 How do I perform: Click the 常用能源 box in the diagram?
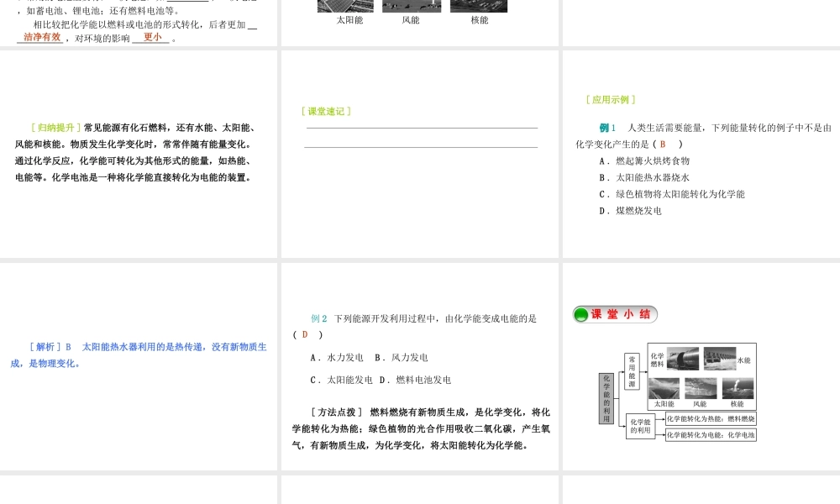pyautogui.click(x=633, y=371)
